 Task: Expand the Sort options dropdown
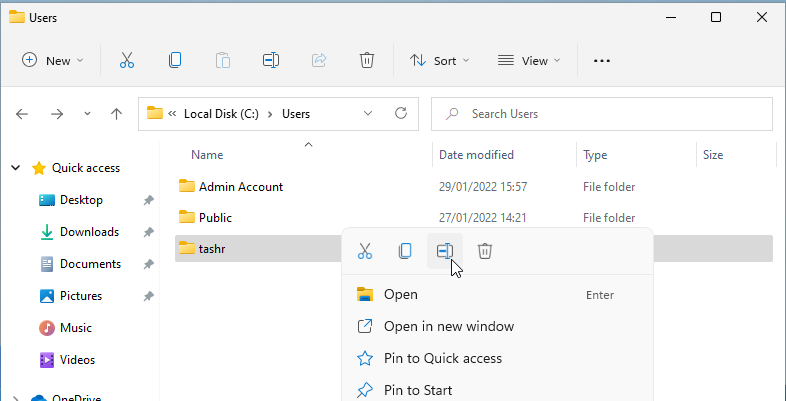pos(439,60)
